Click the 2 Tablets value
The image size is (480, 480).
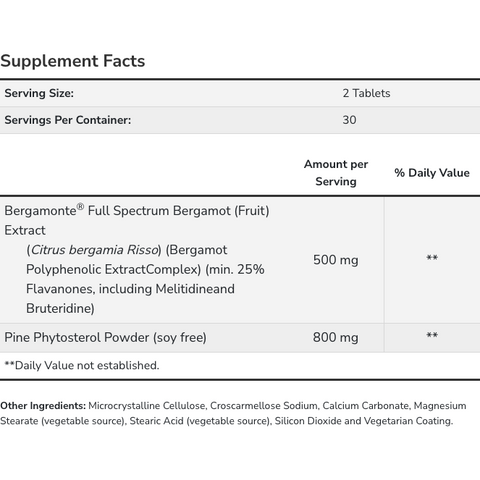pos(366,93)
